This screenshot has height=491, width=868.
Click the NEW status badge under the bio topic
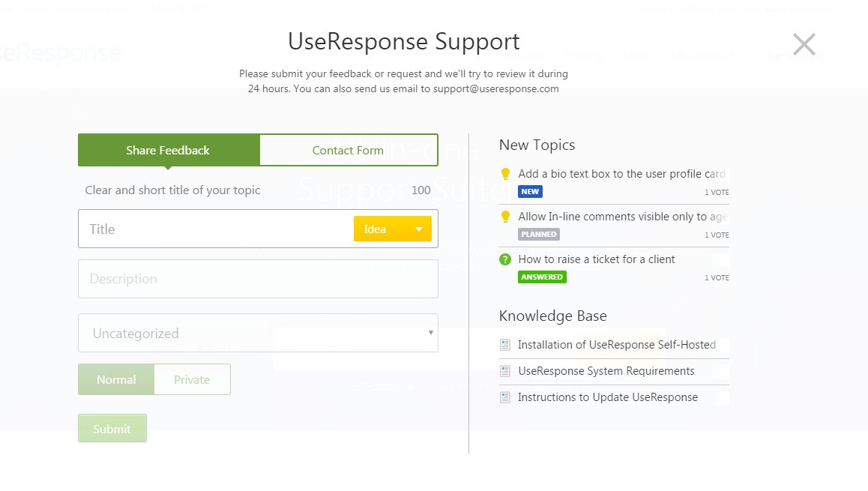point(530,192)
